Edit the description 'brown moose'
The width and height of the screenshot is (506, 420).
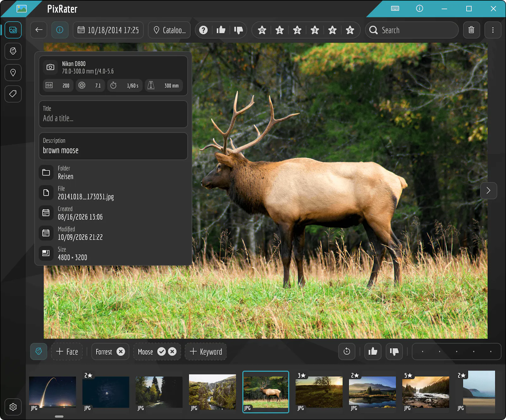(113, 146)
